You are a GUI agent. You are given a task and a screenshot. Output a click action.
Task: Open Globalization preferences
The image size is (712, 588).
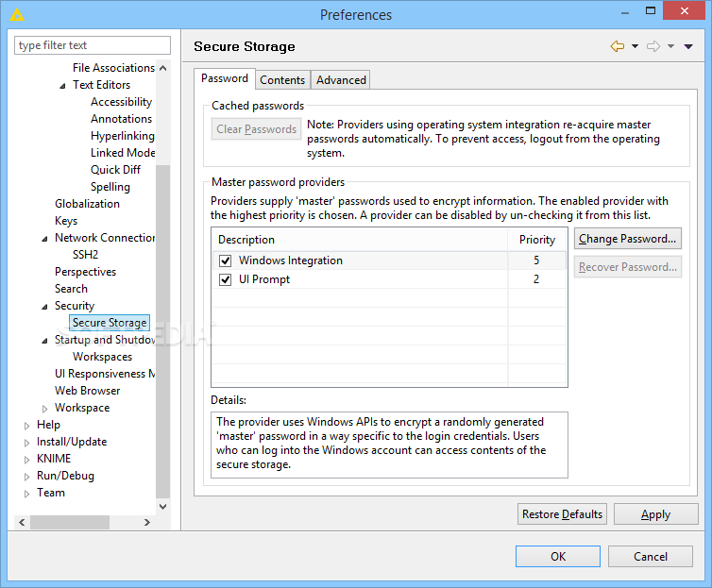pos(87,204)
